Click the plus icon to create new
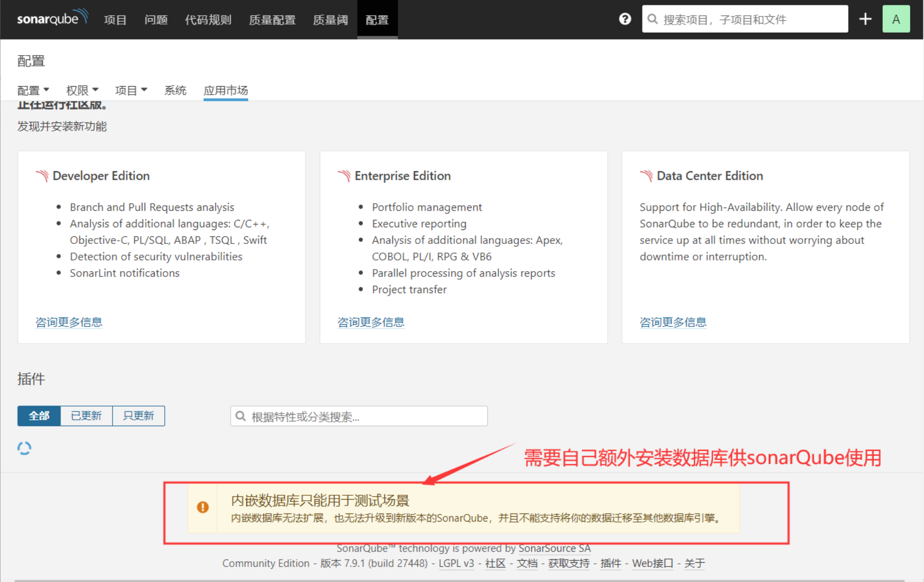The height and width of the screenshot is (582, 924). point(865,19)
